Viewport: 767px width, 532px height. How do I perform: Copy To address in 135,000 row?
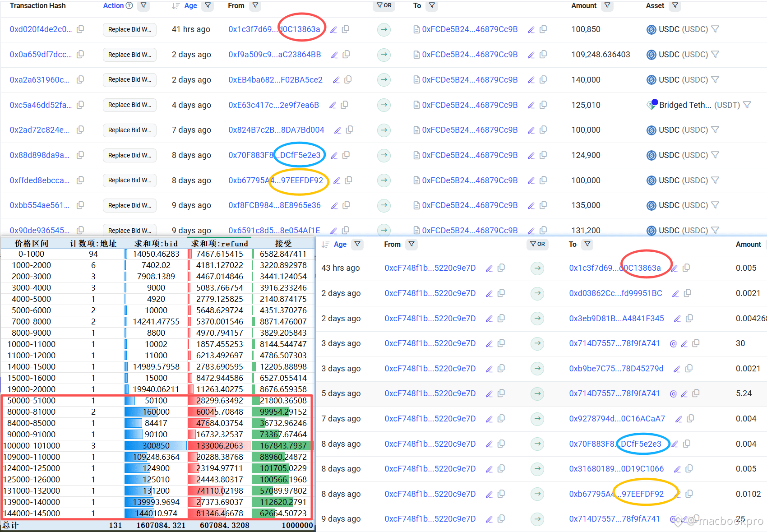point(543,205)
